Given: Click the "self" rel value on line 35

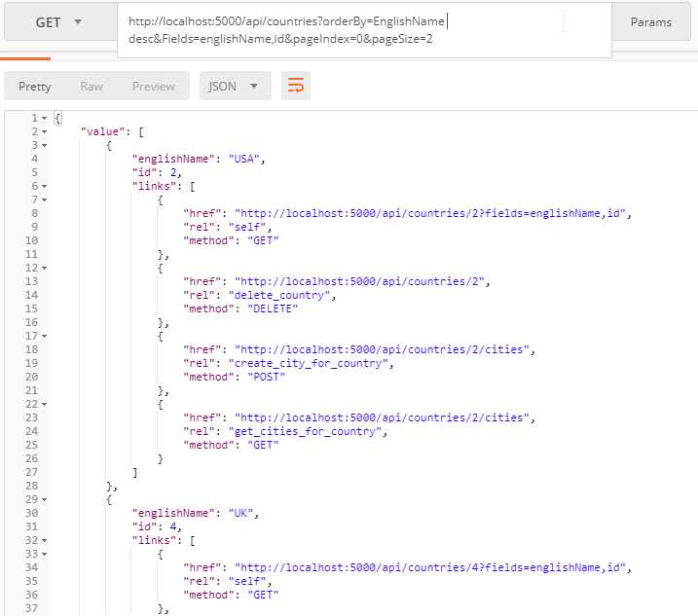Looking at the screenshot, I should (x=247, y=581).
